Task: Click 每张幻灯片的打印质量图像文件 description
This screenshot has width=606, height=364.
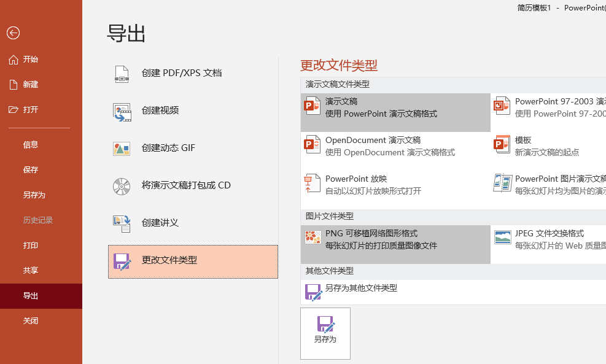Action: (x=381, y=246)
